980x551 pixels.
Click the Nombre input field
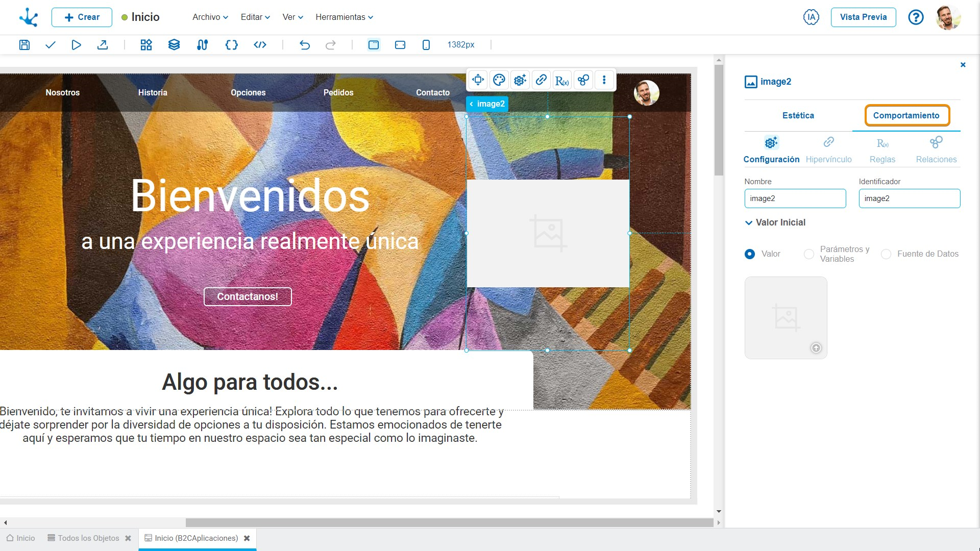[x=795, y=198]
